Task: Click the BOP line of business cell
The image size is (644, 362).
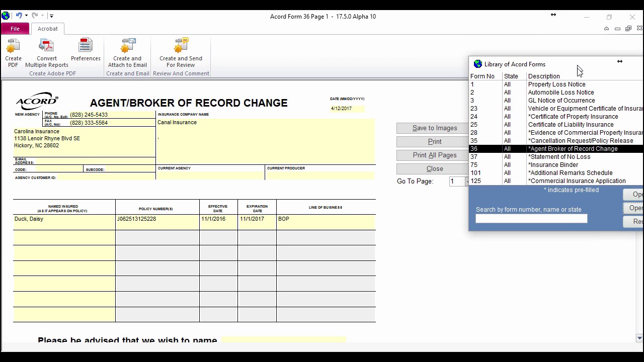Action: 326,222
